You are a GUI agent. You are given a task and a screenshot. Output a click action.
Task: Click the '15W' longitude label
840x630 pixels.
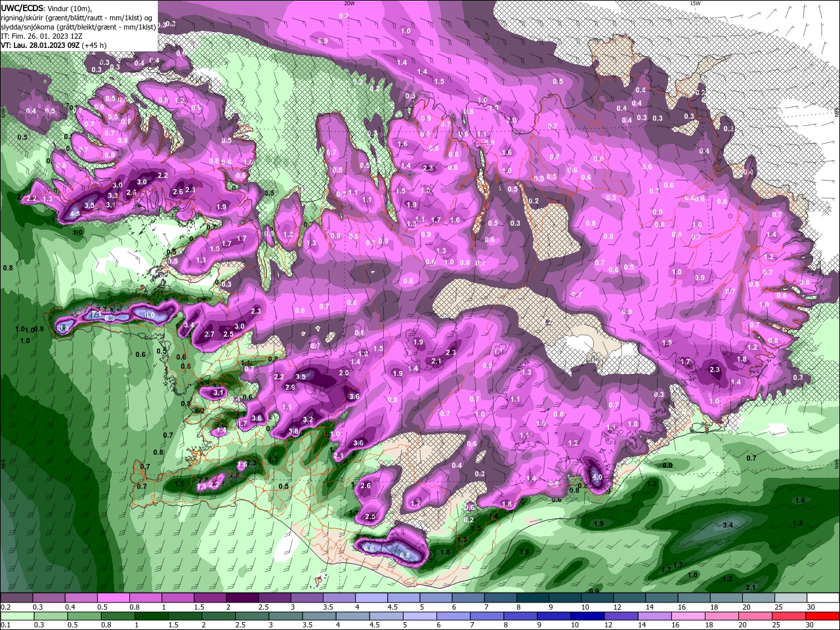695,3
